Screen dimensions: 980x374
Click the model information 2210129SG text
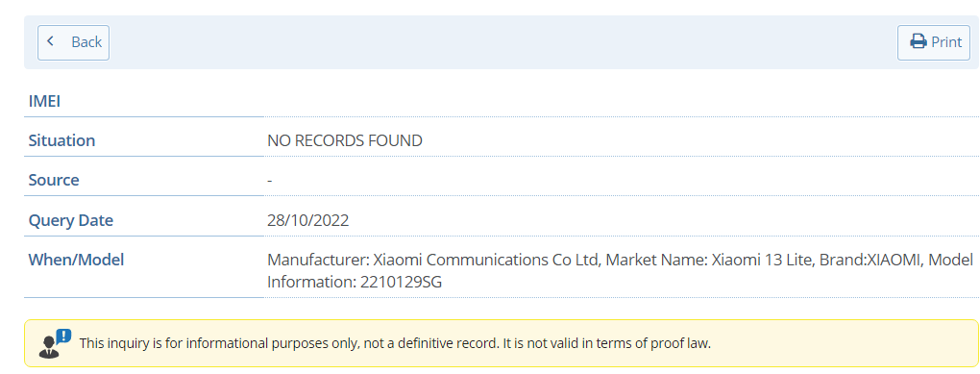[x=355, y=282]
